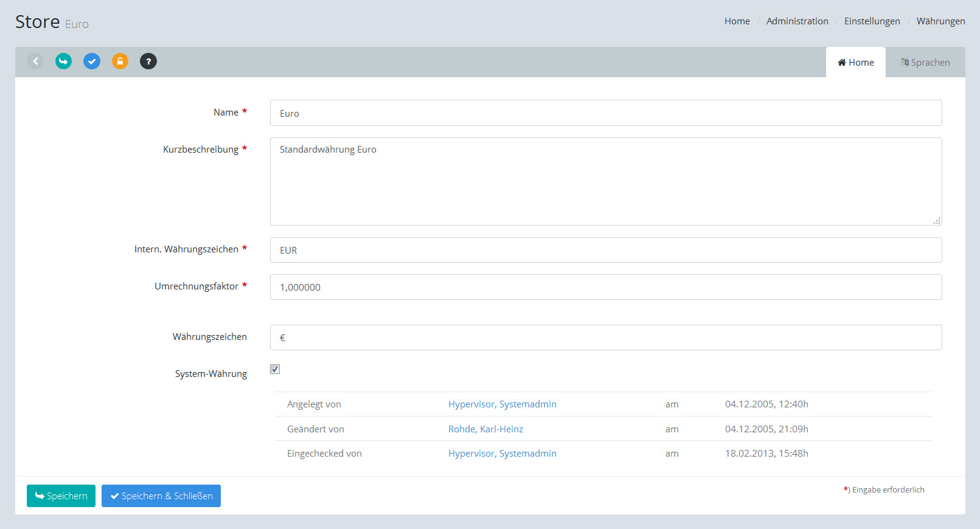The height and width of the screenshot is (529, 980).
Task: Open the Einstellungen breadcrumb link
Action: pos(872,21)
